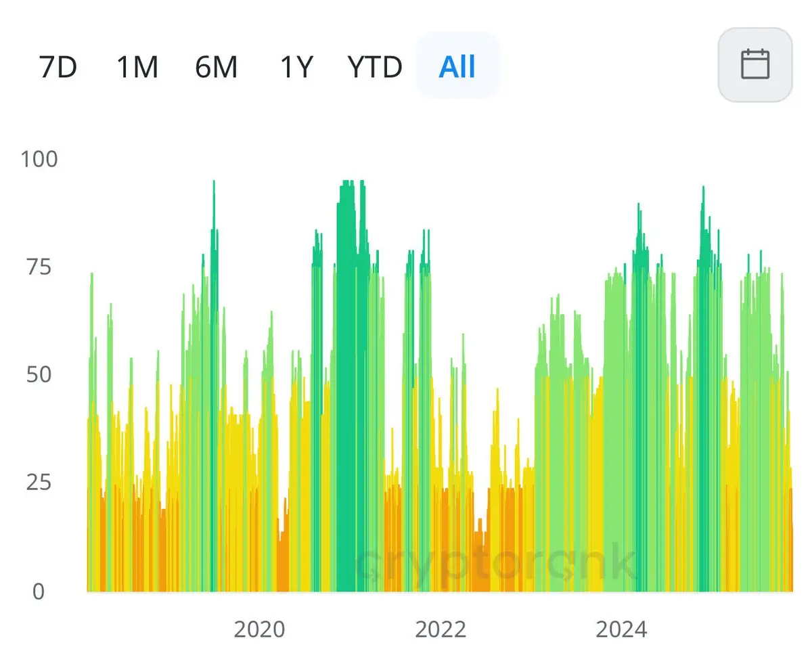Switch to the YTD range
Screen dimensions: 812x668
375,67
